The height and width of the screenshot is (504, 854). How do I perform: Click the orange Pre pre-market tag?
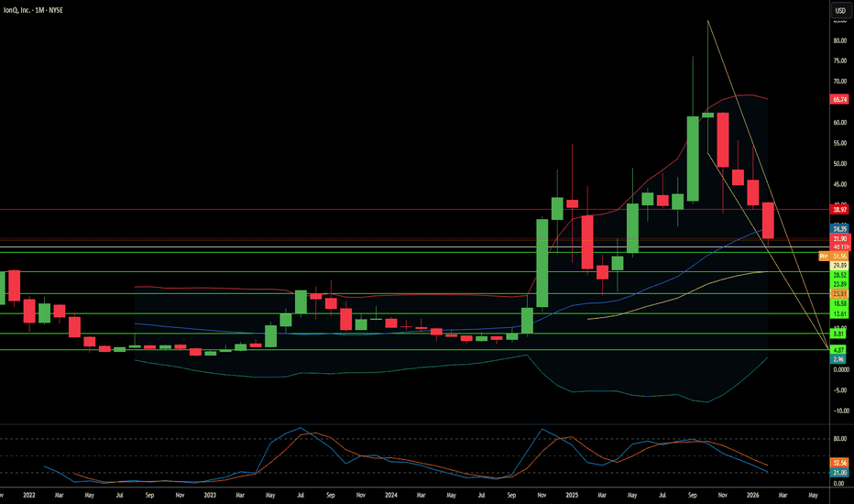point(824,256)
